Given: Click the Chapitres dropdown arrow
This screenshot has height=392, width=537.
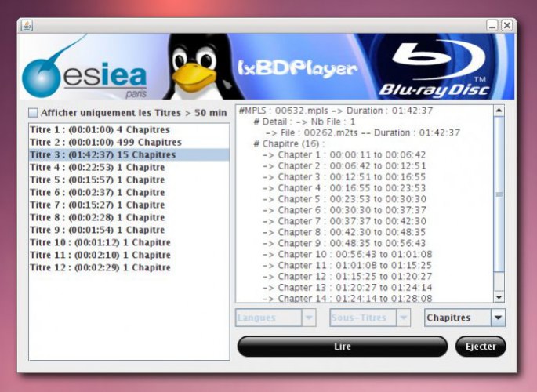Looking at the screenshot, I should [x=498, y=318].
